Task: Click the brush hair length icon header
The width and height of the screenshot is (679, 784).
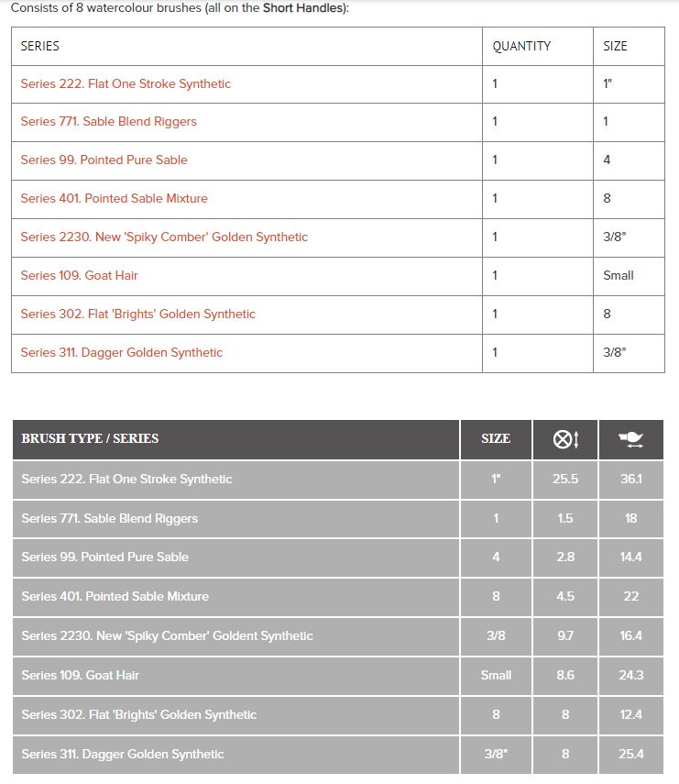Action: (631, 439)
